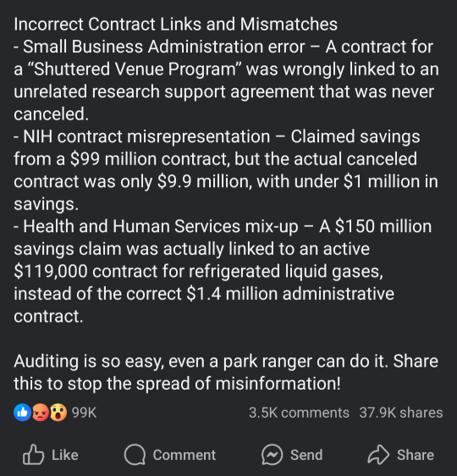Tap the Comment text label
The image size is (457, 476).
184,455
